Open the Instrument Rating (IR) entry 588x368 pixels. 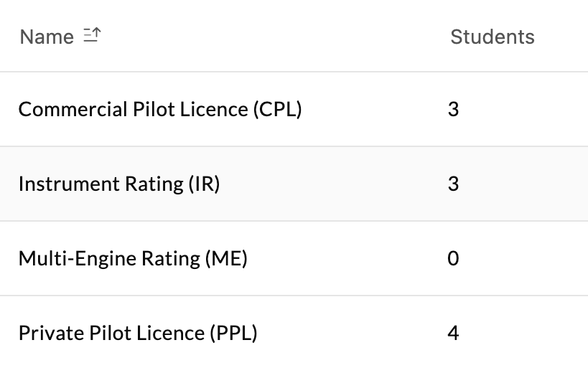119,184
